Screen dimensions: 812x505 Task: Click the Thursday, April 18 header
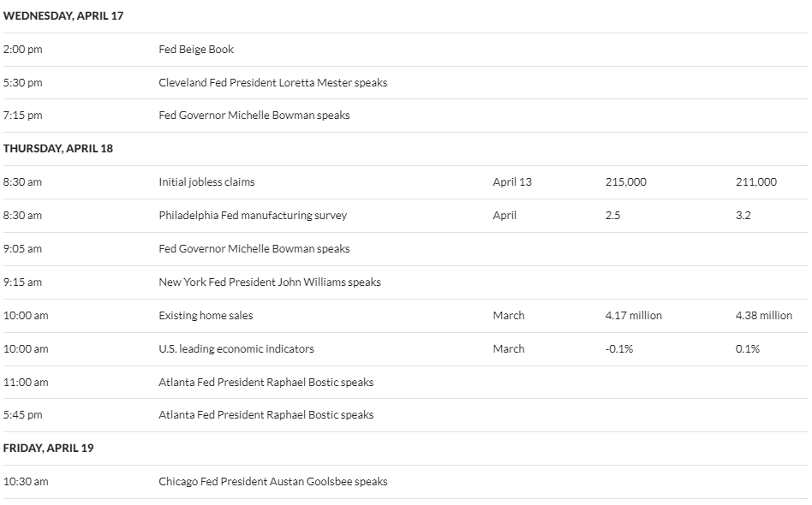click(x=58, y=148)
